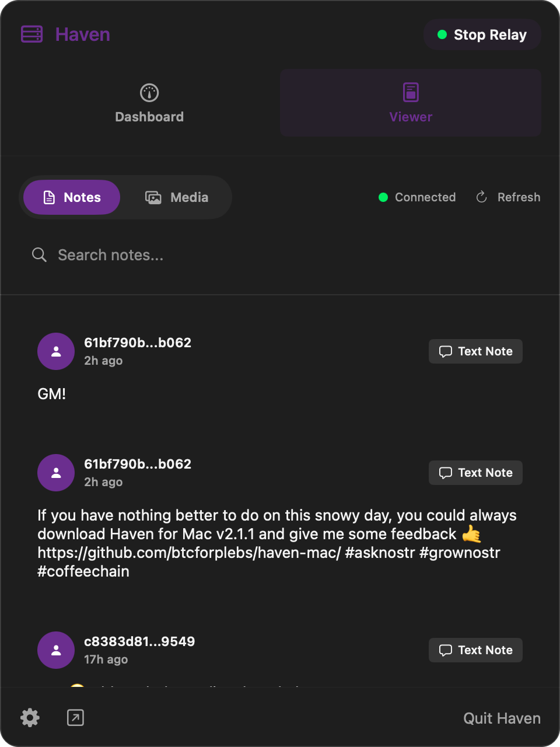Click the Viewer document icon
Image resolution: width=560 pixels, height=747 pixels.
click(x=411, y=92)
